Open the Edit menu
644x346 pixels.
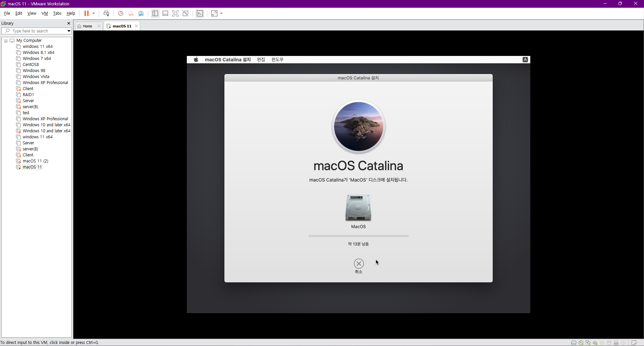19,13
